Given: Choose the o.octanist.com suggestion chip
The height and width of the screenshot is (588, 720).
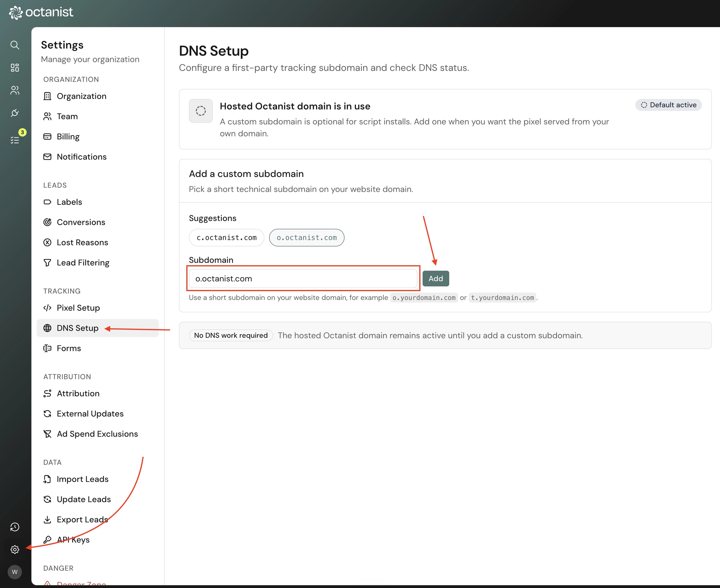Looking at the screenshot, I should coord(307,238).
